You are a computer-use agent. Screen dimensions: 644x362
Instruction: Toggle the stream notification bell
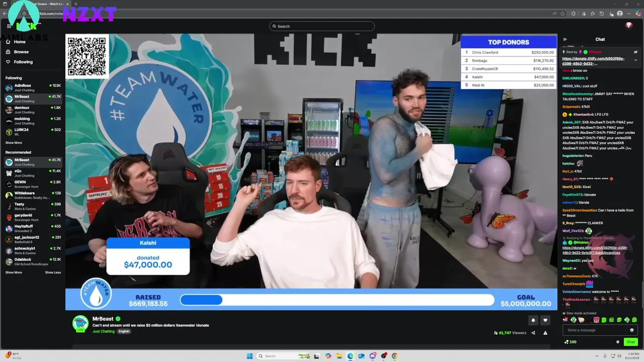(533, 320)
